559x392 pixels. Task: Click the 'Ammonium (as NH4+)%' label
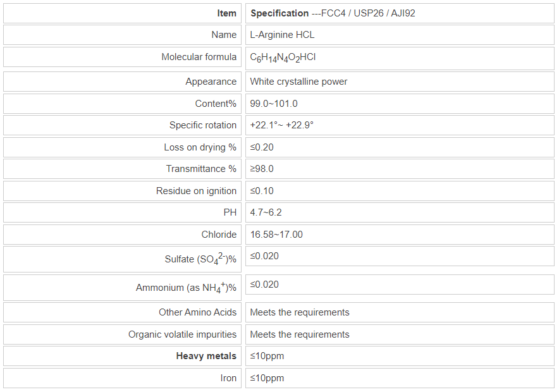click(x=186, y=288)
